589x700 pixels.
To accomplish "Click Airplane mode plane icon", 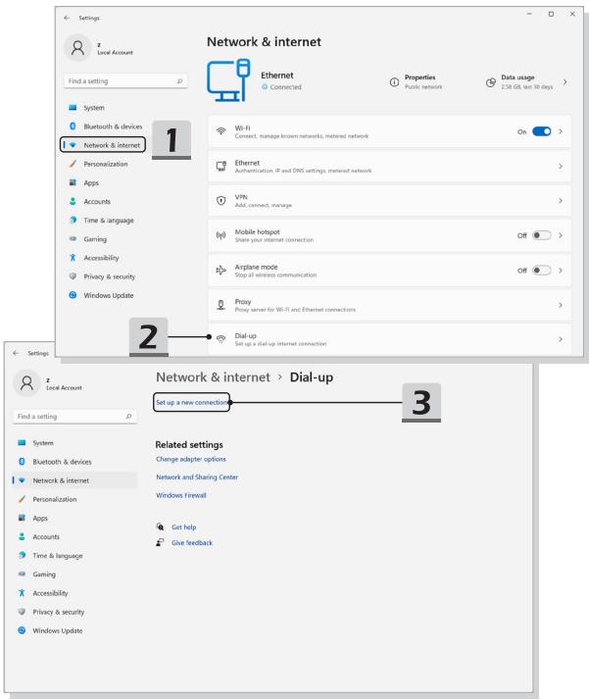I will 221,270.
